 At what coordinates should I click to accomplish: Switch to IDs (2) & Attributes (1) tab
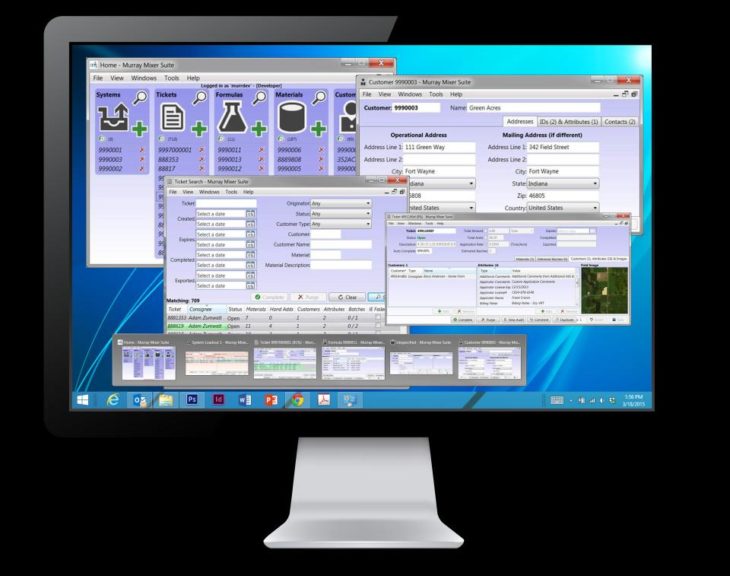568,122
